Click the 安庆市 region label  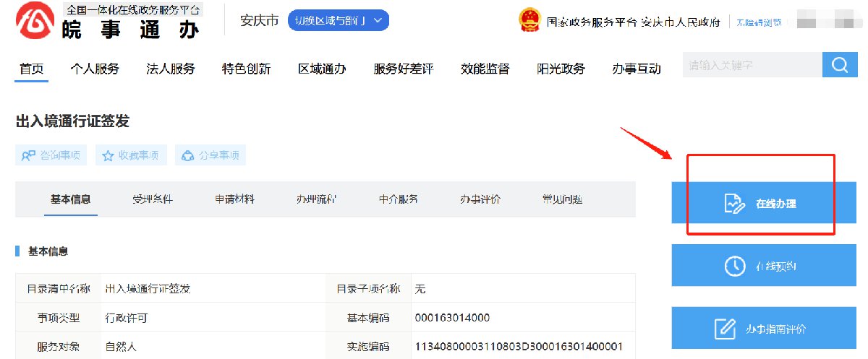[260, 20]
